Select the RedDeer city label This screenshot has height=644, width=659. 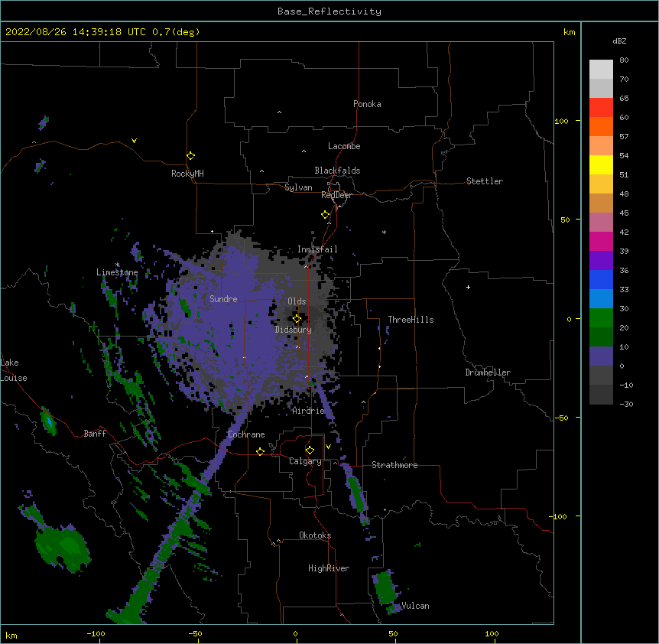tap(336, 195)
